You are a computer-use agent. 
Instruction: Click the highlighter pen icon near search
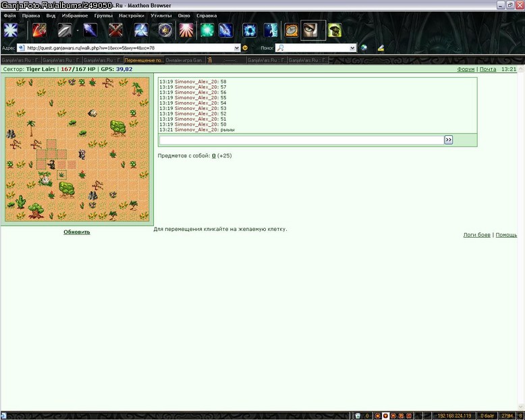[381, 48]
